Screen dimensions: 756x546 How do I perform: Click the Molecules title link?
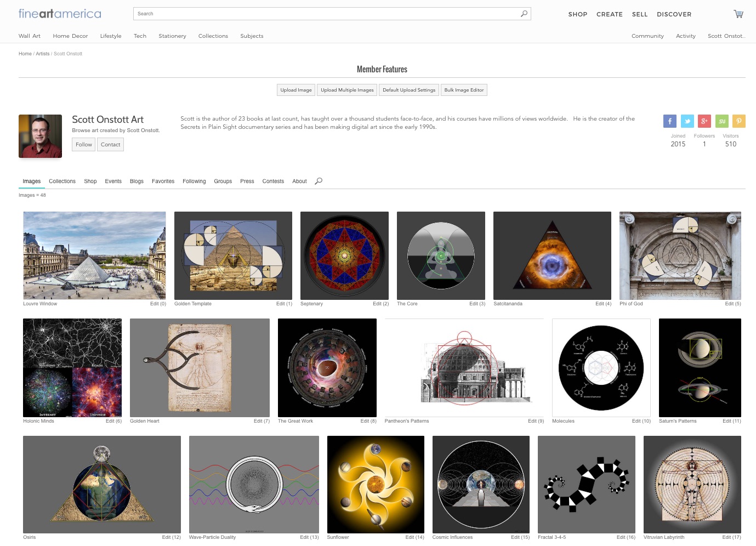(x=563, y=421)
